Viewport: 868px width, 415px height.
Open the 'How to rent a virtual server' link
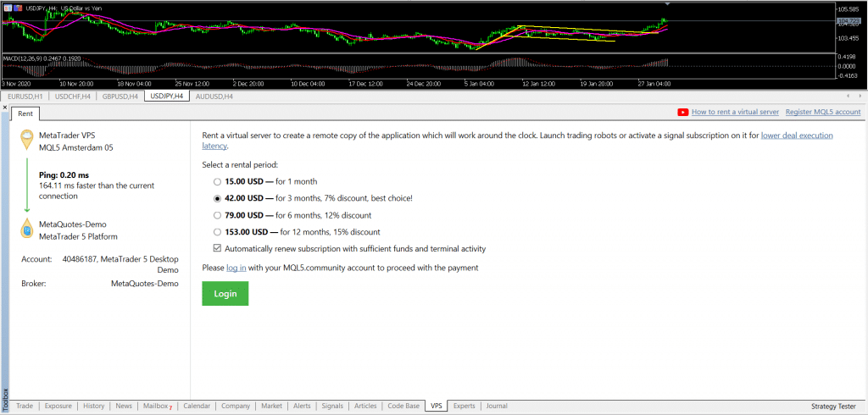pos(735,112)
